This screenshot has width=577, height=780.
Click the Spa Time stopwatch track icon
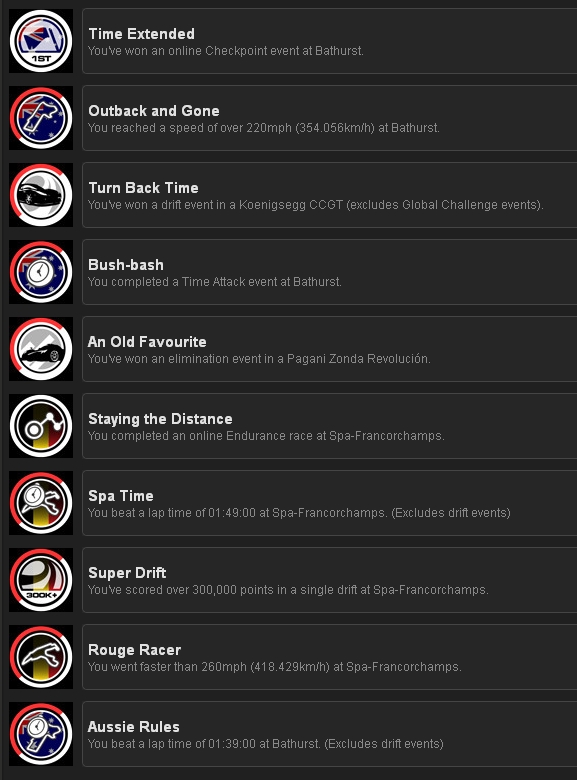click(x=41, y=503)
